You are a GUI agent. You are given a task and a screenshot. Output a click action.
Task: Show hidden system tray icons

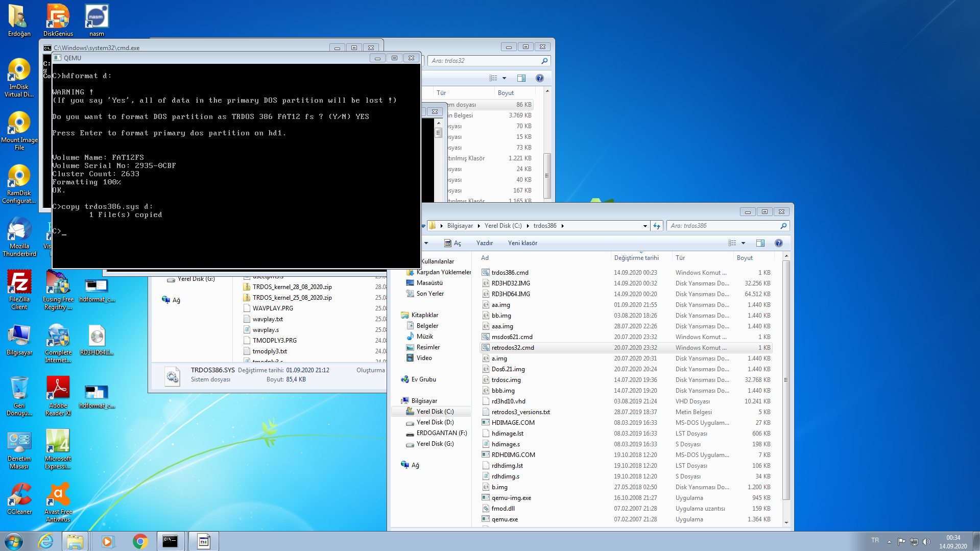click(x=889, y=541)
